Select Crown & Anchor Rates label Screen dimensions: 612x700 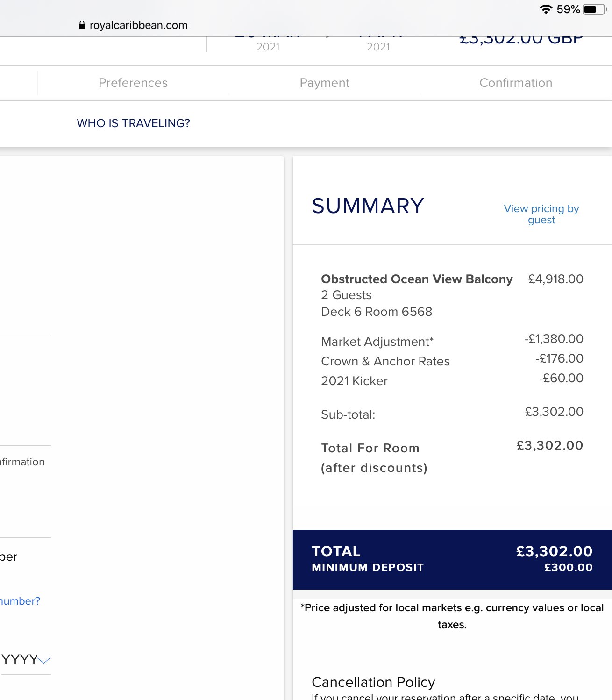[385, 361]
